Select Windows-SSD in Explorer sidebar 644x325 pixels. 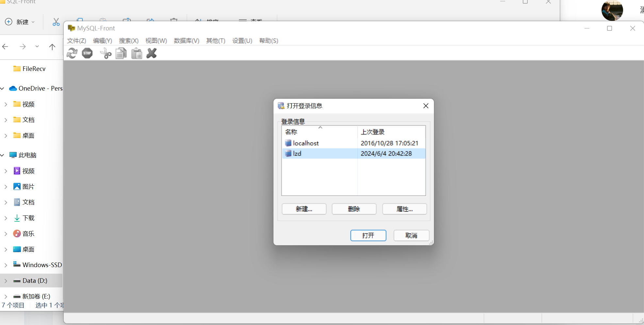coord(31,265)
